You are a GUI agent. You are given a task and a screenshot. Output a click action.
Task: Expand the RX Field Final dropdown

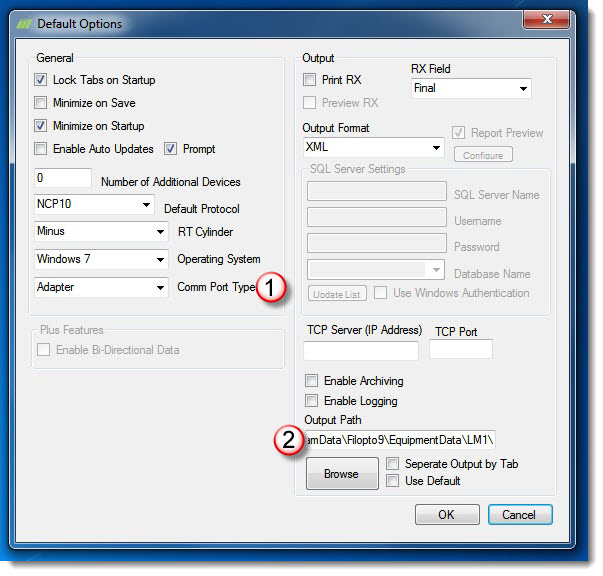pyautogui.click(x=471, y=88)
